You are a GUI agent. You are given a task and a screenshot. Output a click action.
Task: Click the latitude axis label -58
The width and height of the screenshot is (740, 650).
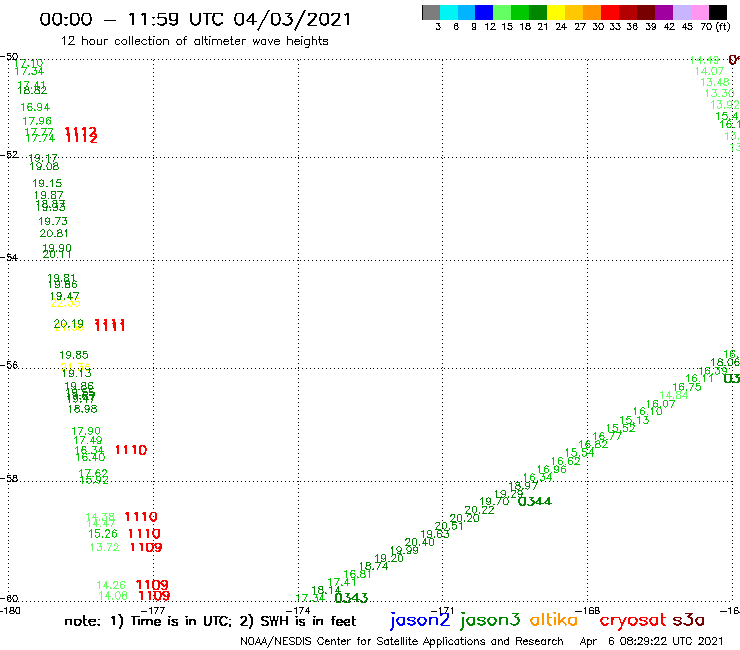pyautogui.click(x=9, y=478)
